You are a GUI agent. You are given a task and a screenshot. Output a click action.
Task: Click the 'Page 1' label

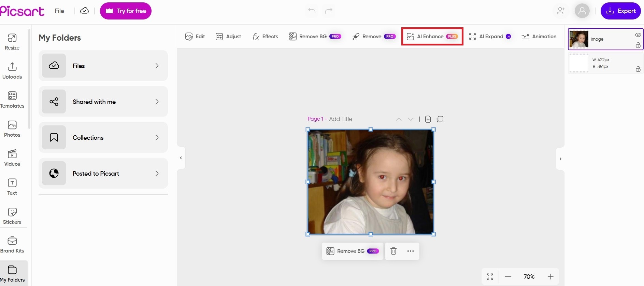pyautogui.click(x=315, y=119)
